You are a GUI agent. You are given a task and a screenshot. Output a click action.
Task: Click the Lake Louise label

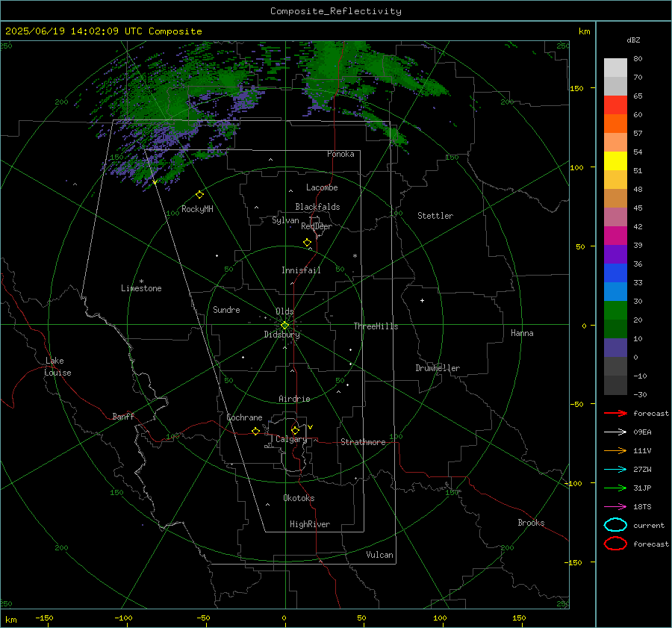(57, 367)
